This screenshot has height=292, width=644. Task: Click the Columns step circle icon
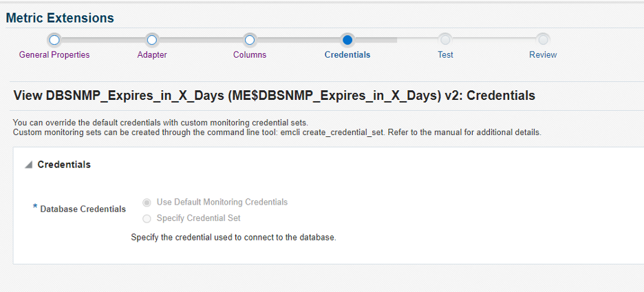click(x=250, y=40)
